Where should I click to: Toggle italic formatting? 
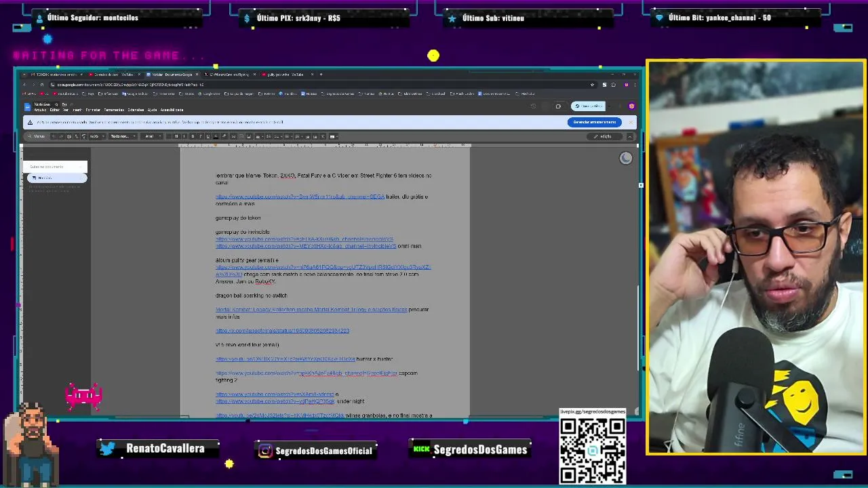click(x=200, y=136)
